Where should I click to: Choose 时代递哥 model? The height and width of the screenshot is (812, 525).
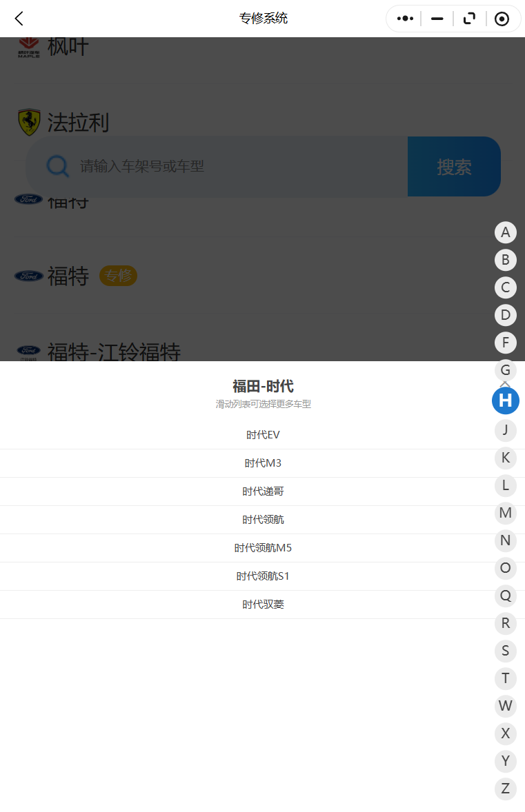262,491
